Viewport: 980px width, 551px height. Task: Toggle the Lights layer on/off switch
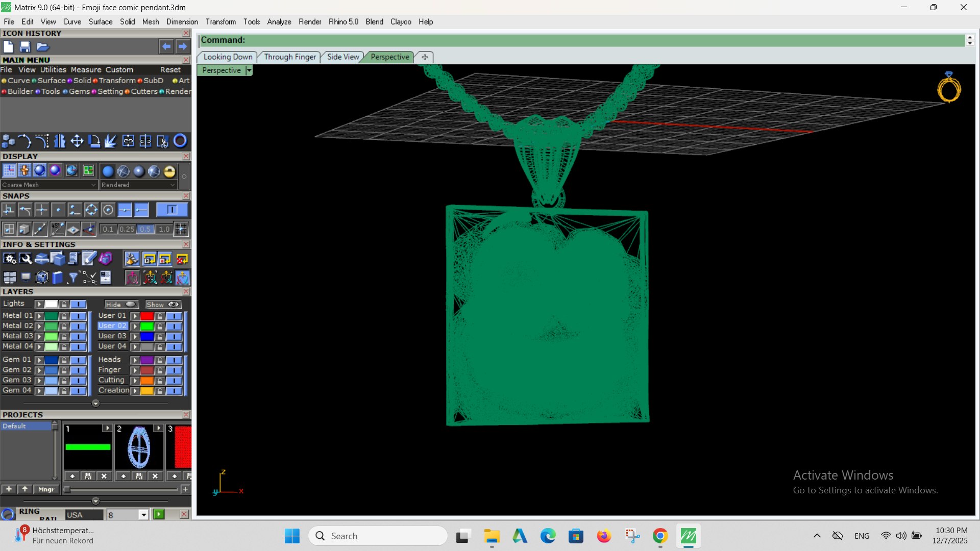[x=79, y=304]
